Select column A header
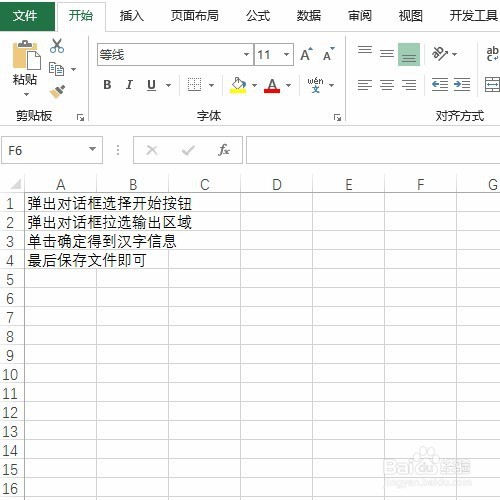This screenshot has width=500, height=500. click(61, 184)
